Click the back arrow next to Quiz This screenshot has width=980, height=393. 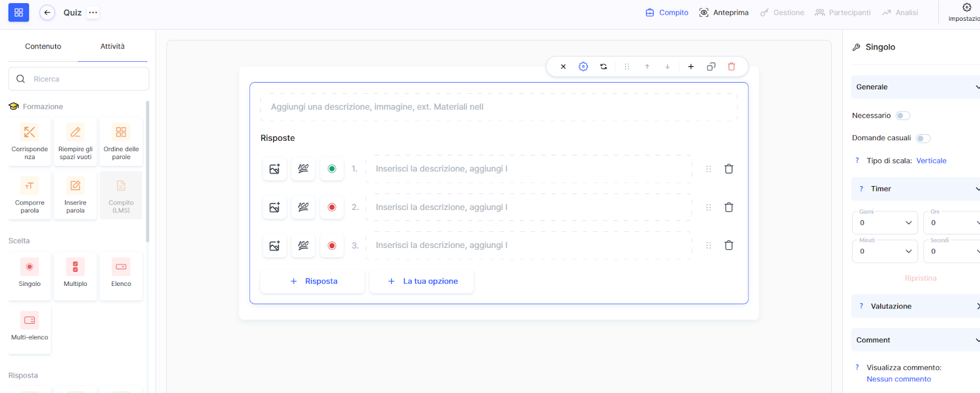[x=47, y=12]
